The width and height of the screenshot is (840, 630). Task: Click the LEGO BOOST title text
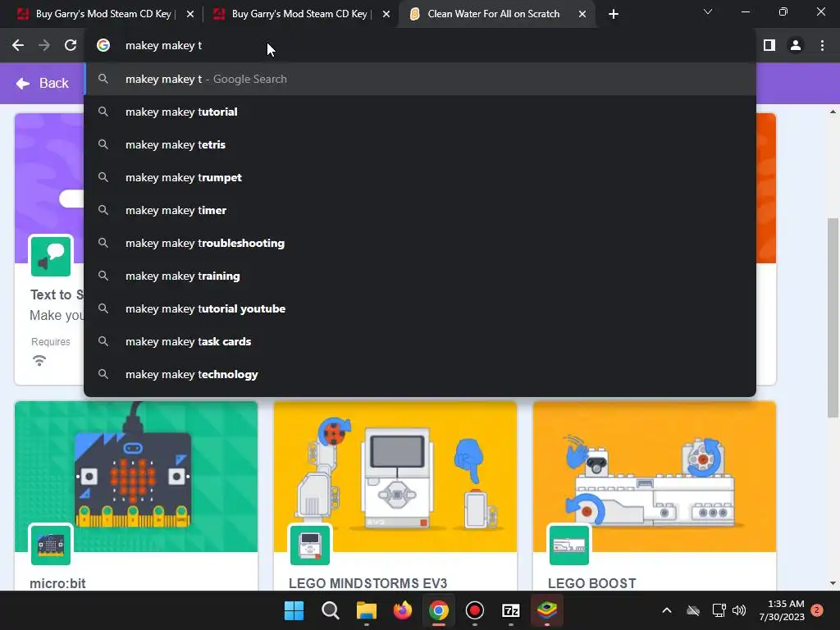592,583
